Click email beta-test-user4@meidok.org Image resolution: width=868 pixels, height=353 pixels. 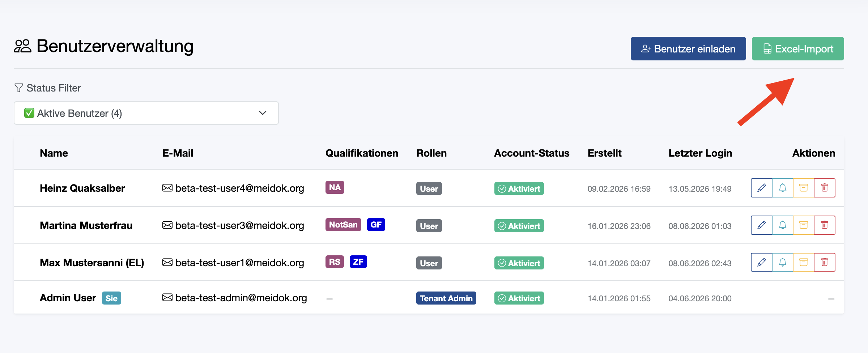pyautogui.click(x=240, y=188)
